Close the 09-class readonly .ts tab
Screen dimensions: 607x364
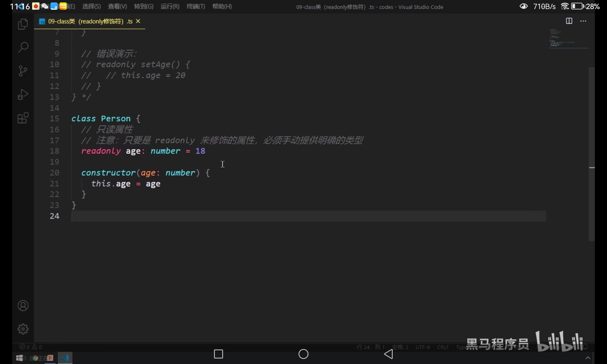138,21
